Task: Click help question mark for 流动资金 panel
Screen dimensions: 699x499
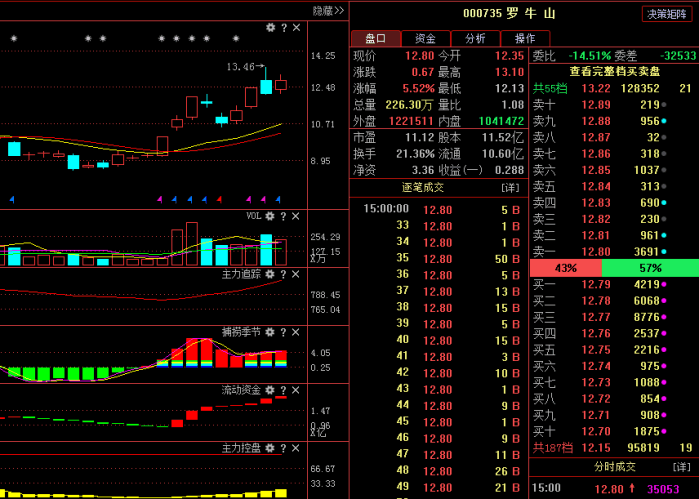Action: coord(283,389)
